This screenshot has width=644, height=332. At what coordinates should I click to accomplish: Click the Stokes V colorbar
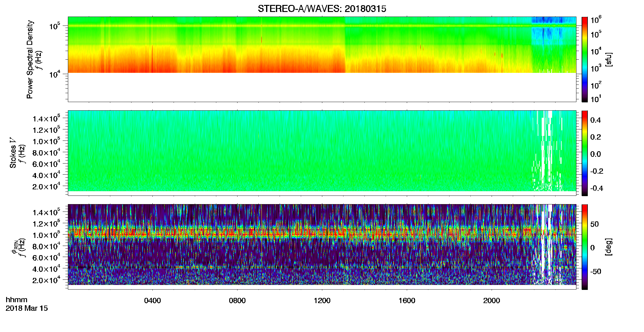[x=585, y=153]
